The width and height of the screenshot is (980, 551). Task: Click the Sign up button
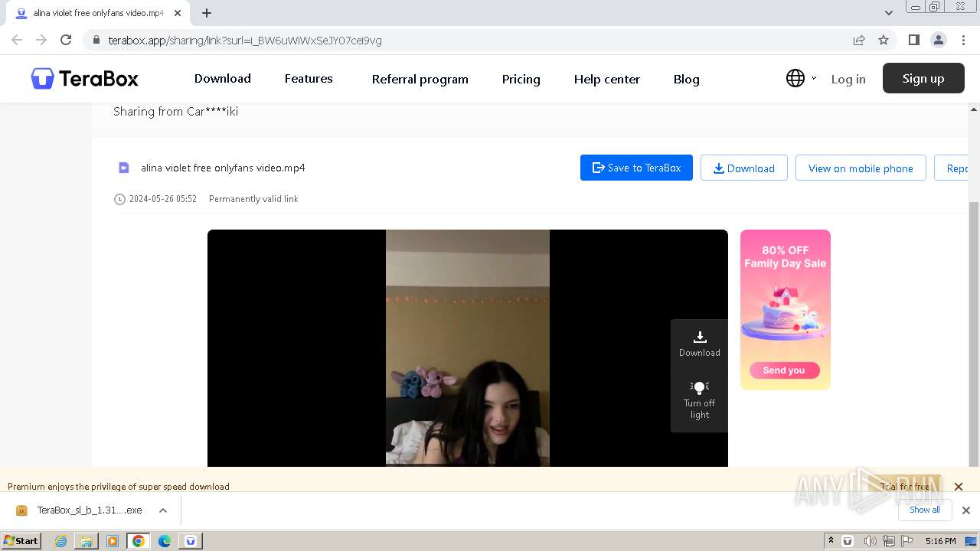pos(923,78)
